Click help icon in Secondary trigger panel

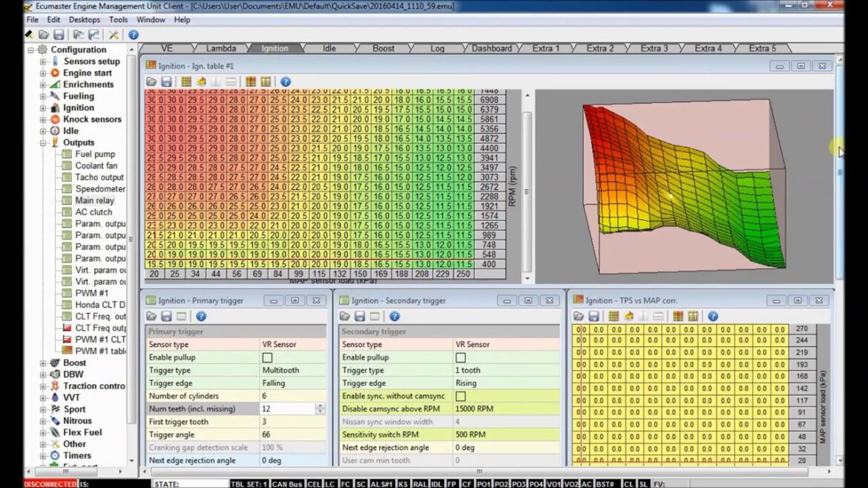pyautogui.click(x=394, y=317)
